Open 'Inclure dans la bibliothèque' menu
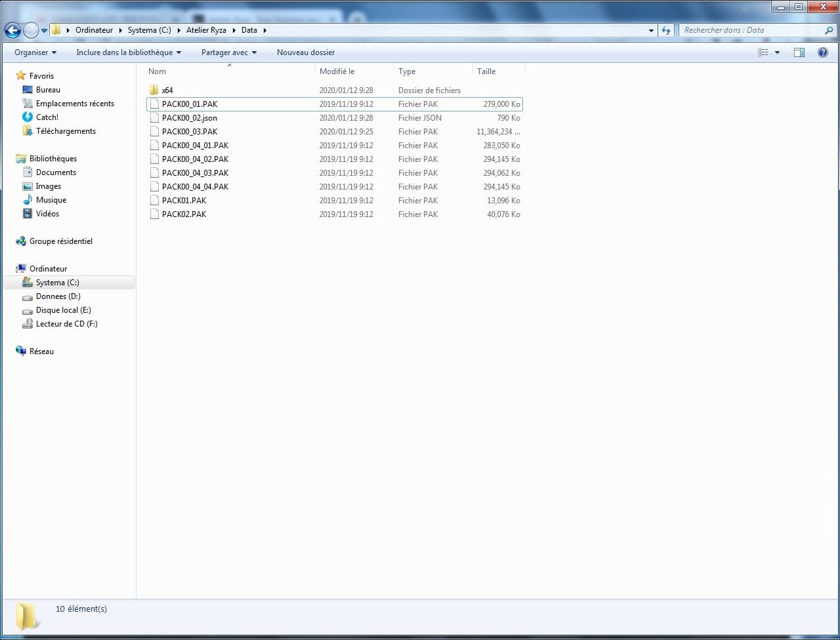Viewport: 840px width, 640px height. point(129,52)
